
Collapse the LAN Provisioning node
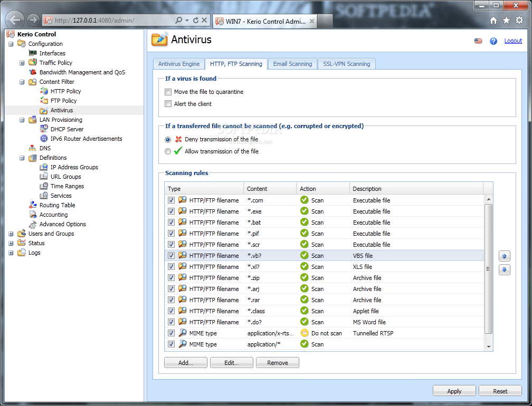click(22, 120)
